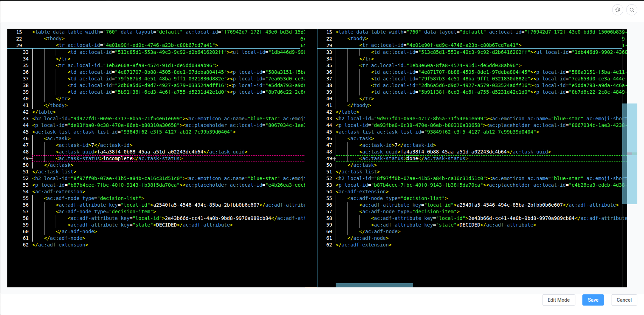The image size is (644, 315).
Task: Click the search magnifier icon
Action: (632, 10)
